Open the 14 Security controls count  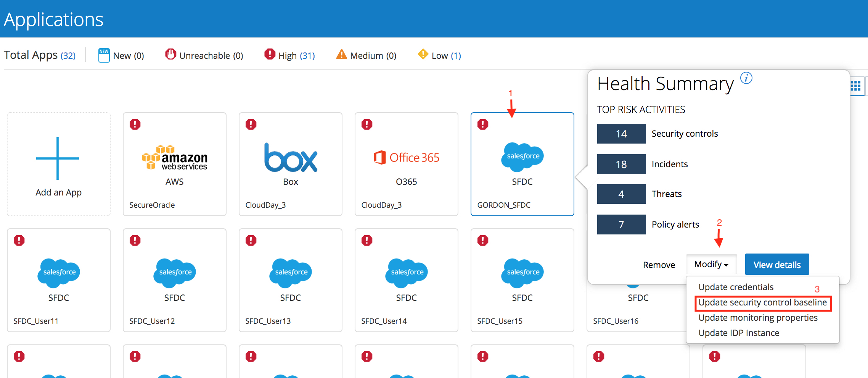coord(621,134)
